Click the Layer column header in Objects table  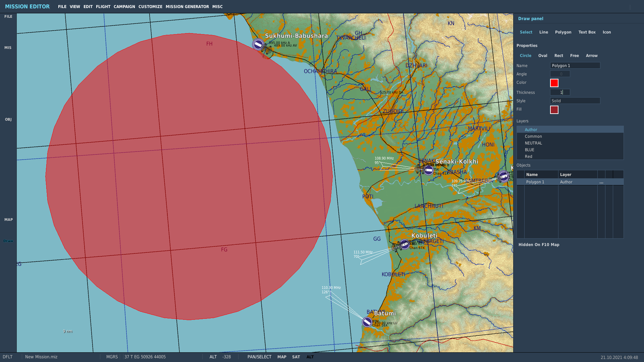click(578, 174)
